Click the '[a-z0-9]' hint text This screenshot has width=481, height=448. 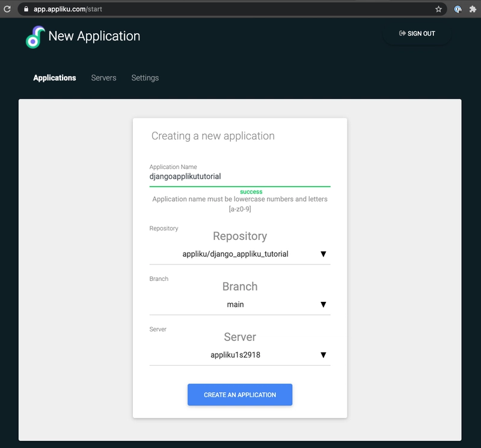pyautogui.click(x=240, y=209)
